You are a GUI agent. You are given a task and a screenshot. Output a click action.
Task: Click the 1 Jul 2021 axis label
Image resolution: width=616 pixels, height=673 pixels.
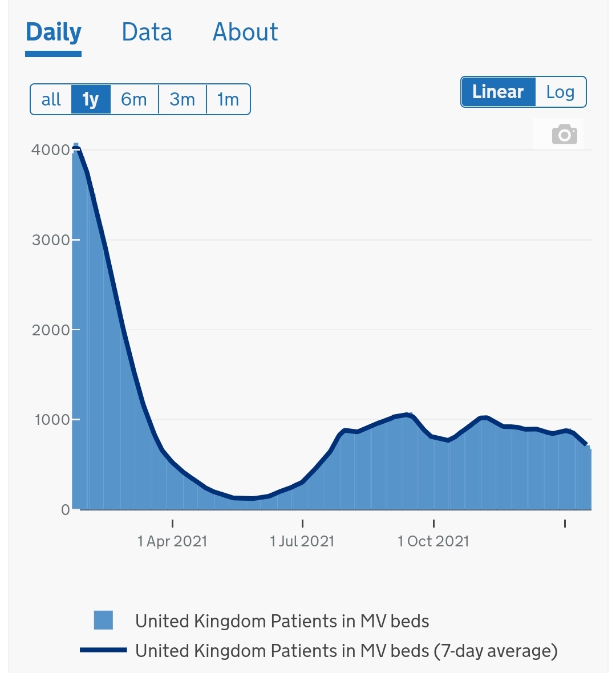[x=302, y=541]
